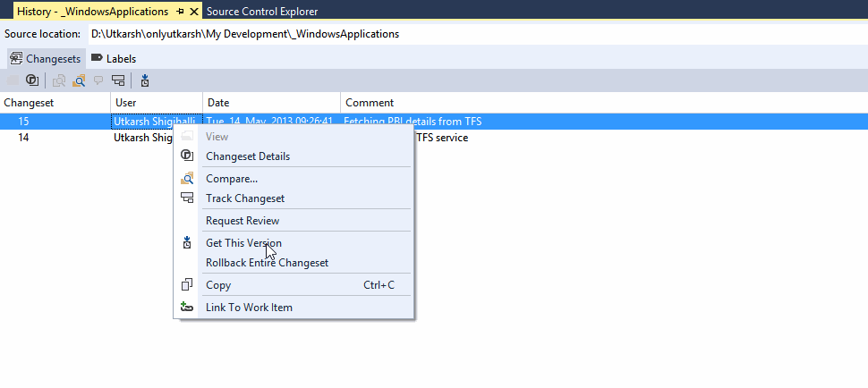
Task: Open the Labels tab
Action: click(115, 58)
